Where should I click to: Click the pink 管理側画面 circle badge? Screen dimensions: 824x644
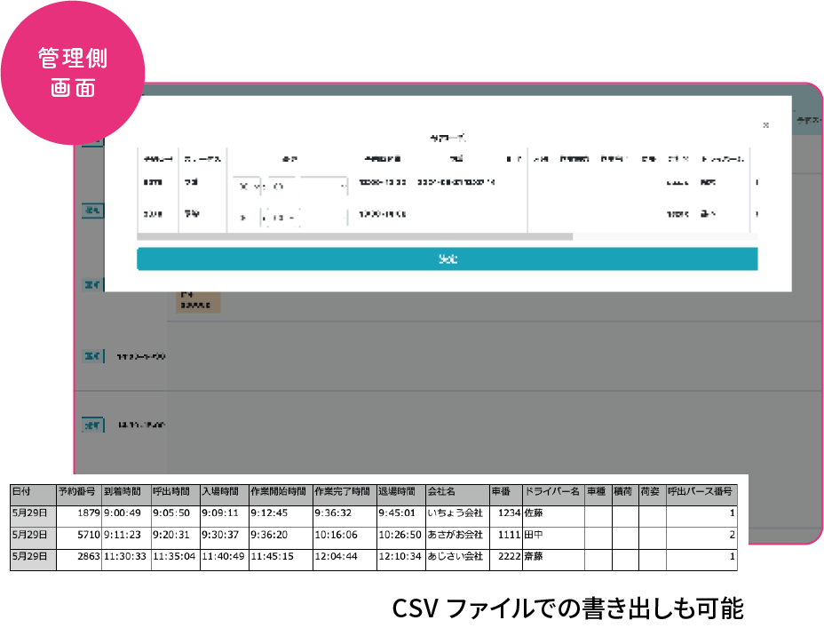[73, 73]
